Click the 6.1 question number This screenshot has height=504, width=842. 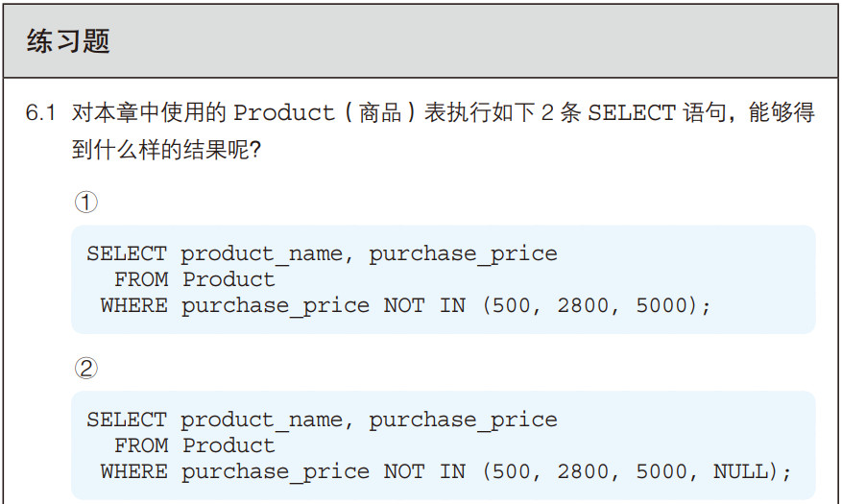click(x=40, y=112)
